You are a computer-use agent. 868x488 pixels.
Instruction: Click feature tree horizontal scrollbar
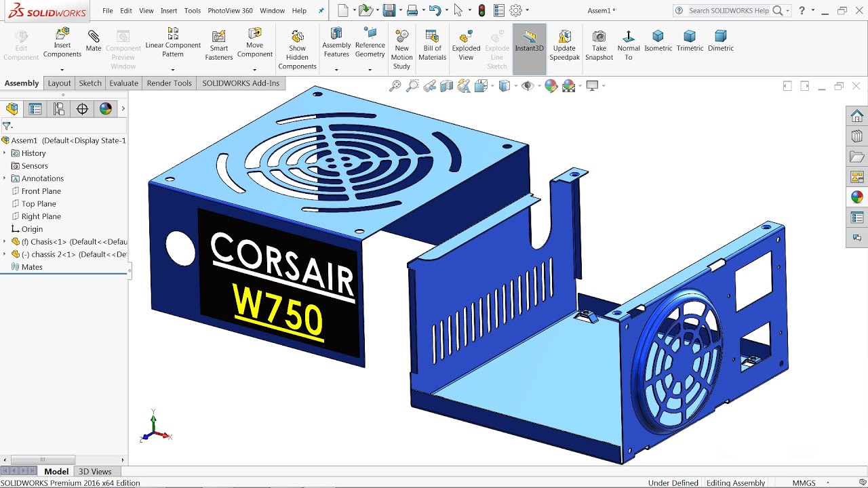pyautogui.click(x=42, y=460)
